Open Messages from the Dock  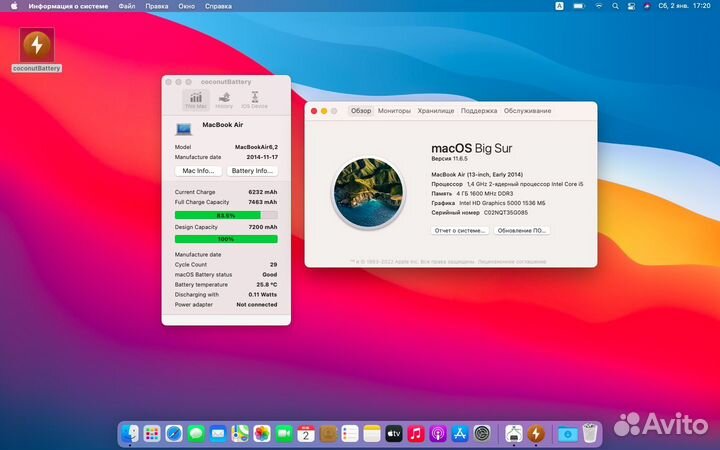[196, 433]
